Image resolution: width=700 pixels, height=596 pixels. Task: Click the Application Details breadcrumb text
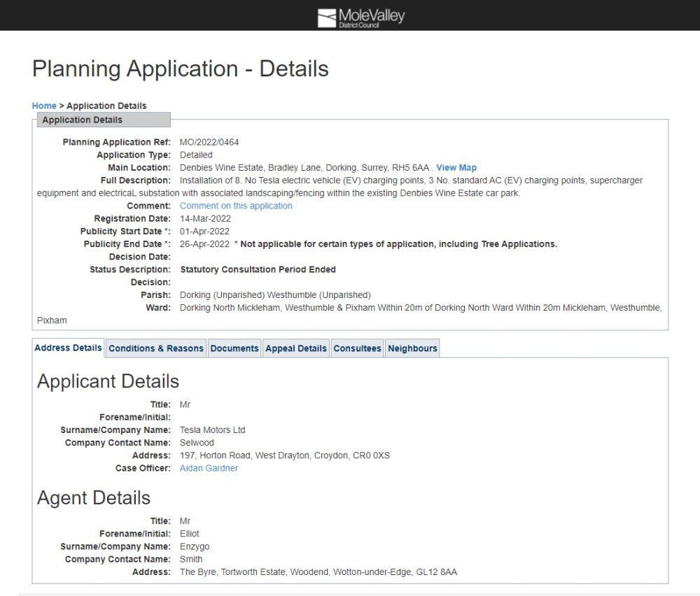[x=106, y=106]
